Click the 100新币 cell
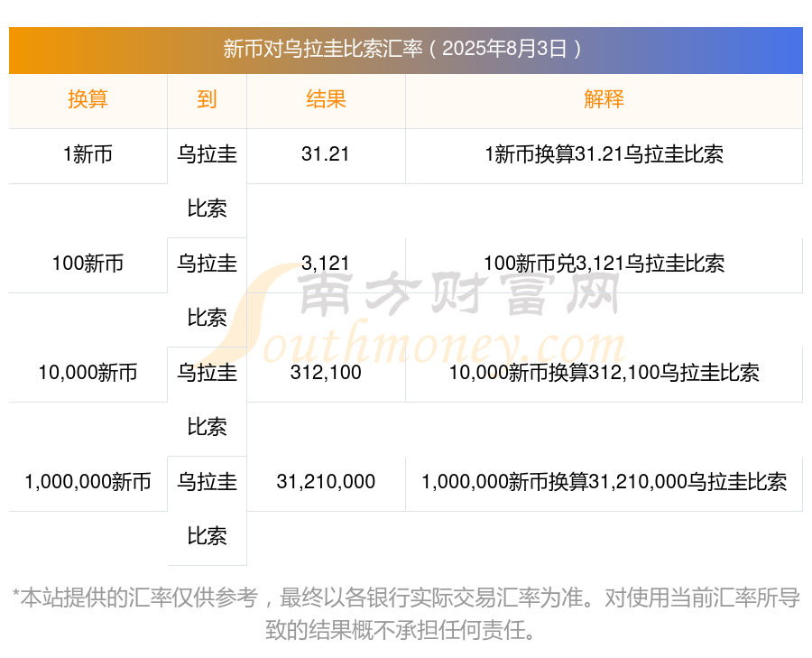Screen dimensions: 812x658 pos(88,264)
